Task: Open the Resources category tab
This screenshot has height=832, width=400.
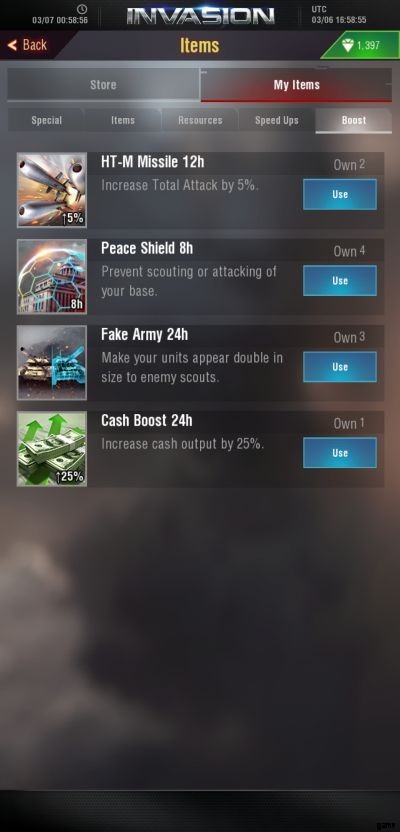Action: pos(200,120)
